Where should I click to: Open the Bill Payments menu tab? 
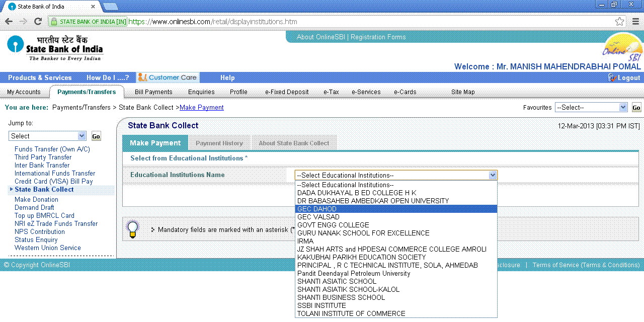point(153,92)
